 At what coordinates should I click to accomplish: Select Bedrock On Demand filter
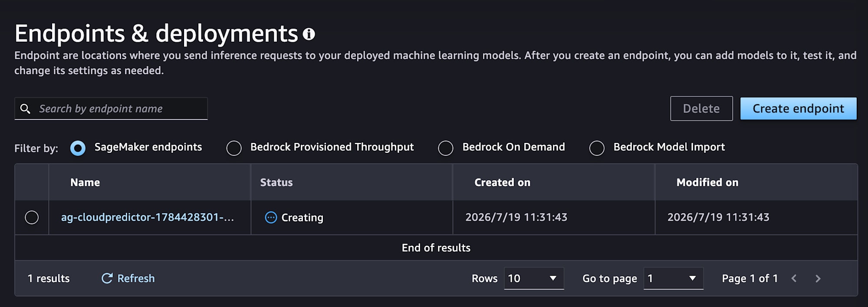446,148
